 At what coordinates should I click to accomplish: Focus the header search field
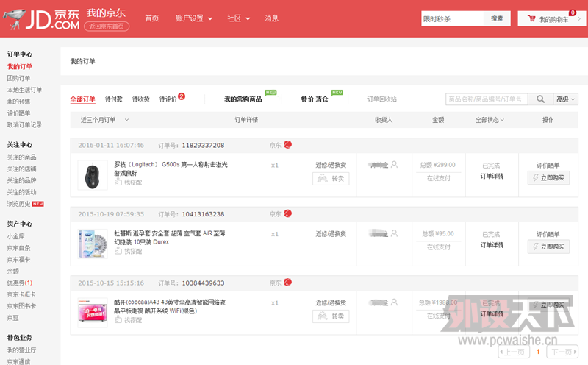pyautogui.click(x=453, y=18)
